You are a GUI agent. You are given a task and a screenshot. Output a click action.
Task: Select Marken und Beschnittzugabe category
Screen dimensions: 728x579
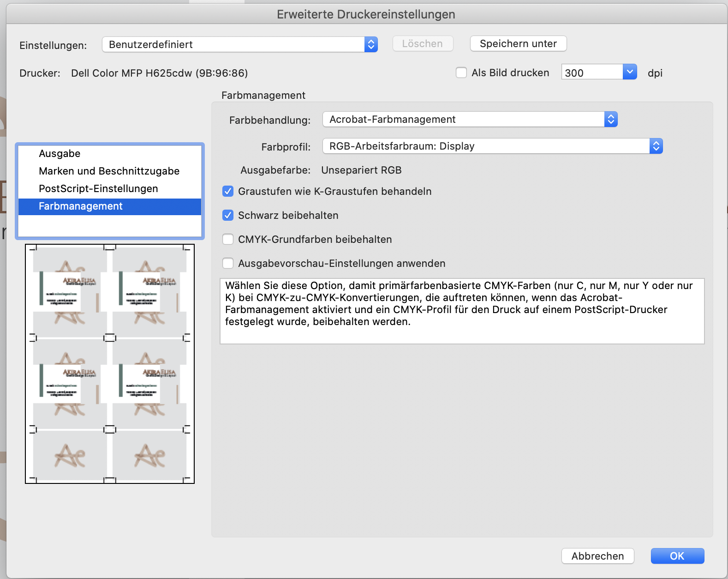click(109, 171)
